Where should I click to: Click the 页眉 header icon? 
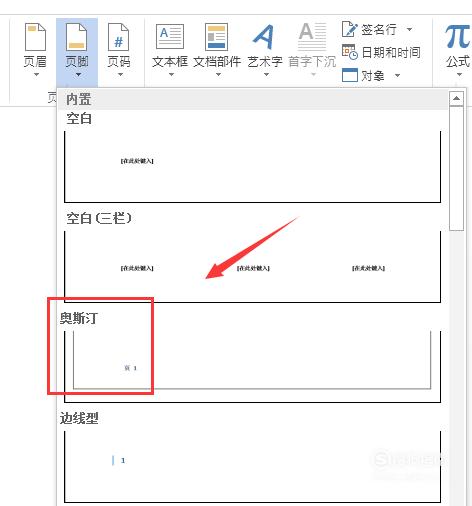tap(35, 37)
